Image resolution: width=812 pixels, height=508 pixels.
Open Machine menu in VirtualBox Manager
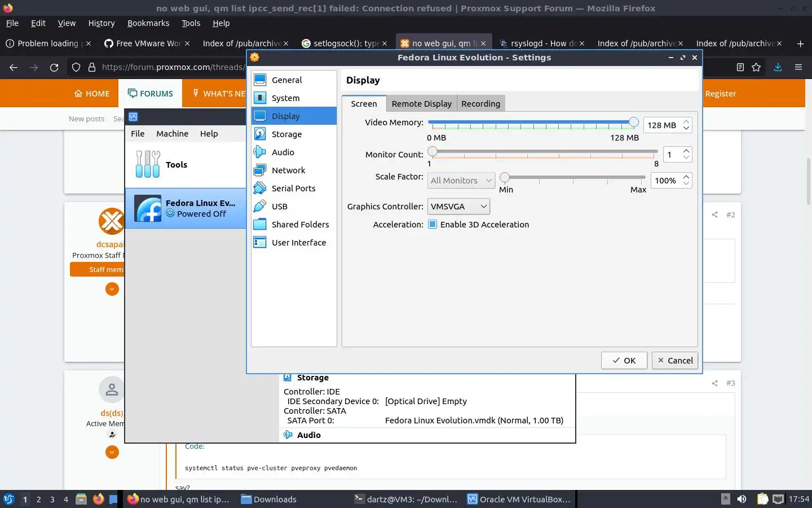click(172, 134)
